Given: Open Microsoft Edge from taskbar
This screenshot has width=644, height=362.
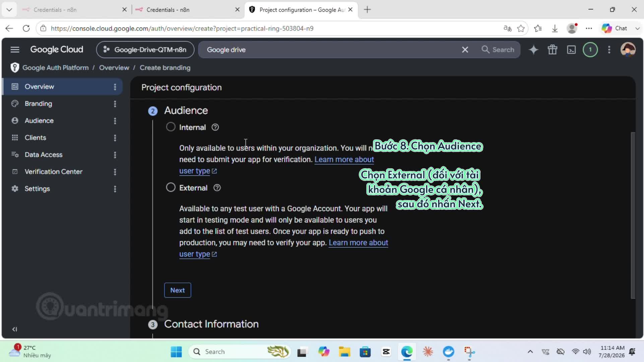Looking at the screenshot, I should (407, 352).
